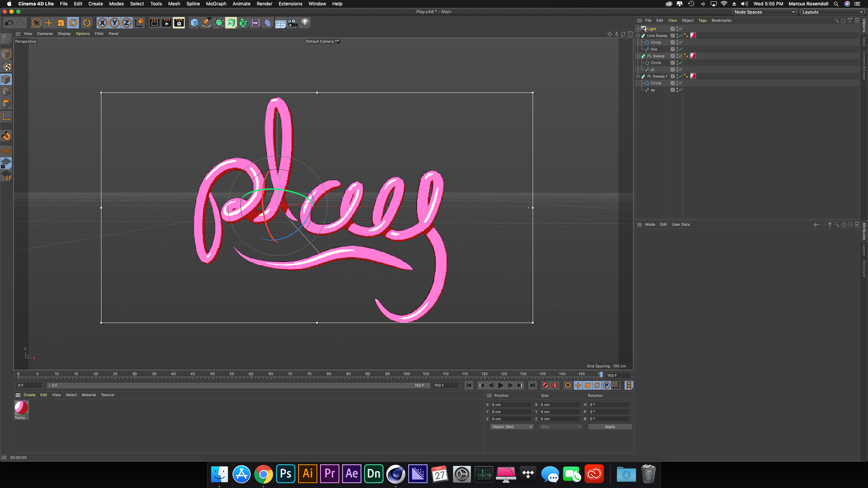The height and width of the screenshot is (488, 868).
Task: Click the Cube primitive icon
Action: click(194, 23)
